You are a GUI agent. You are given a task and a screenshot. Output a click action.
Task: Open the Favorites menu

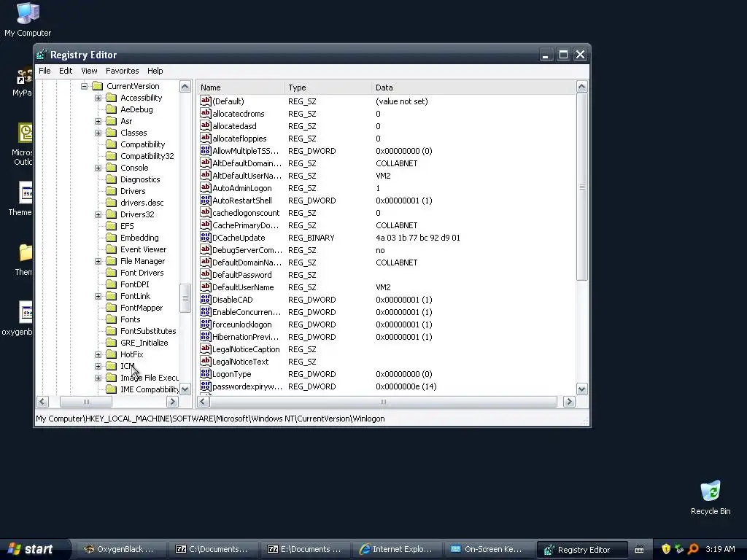point(122,71)
